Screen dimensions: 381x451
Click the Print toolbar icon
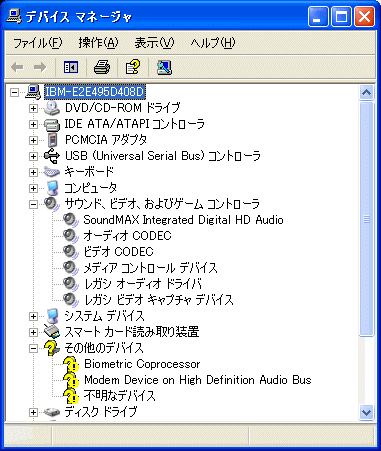click(102, 67)
